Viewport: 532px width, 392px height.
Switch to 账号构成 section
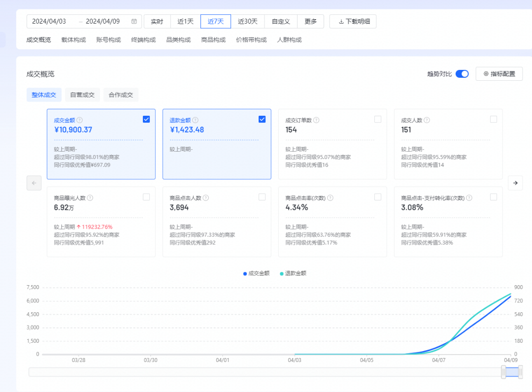[108, 40]
